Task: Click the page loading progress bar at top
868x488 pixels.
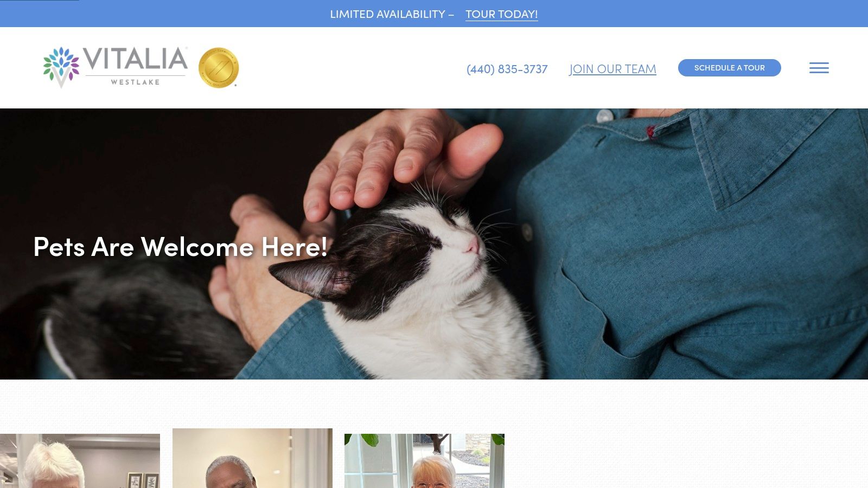Action: click(39, 1)
